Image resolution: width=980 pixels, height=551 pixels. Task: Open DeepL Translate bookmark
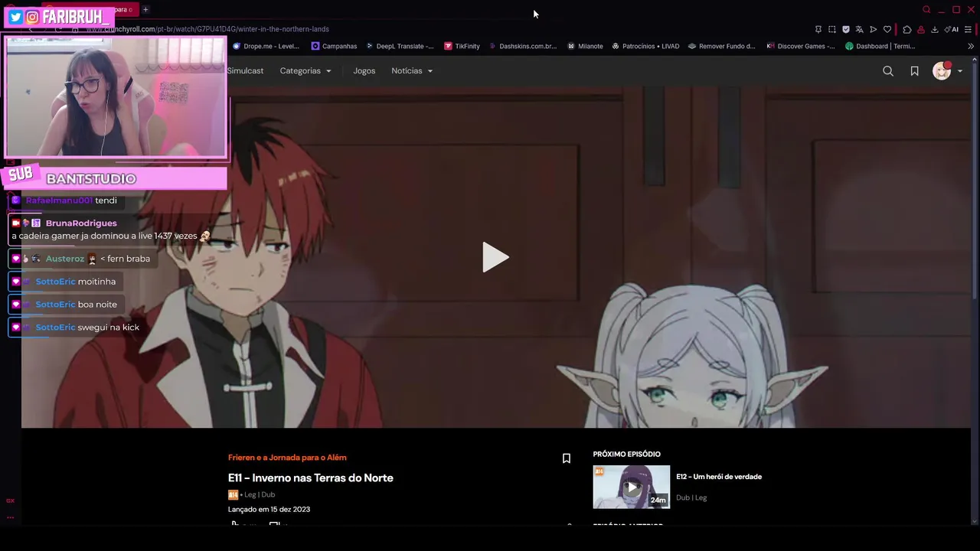pyautogui.click(x=400, y=46)
